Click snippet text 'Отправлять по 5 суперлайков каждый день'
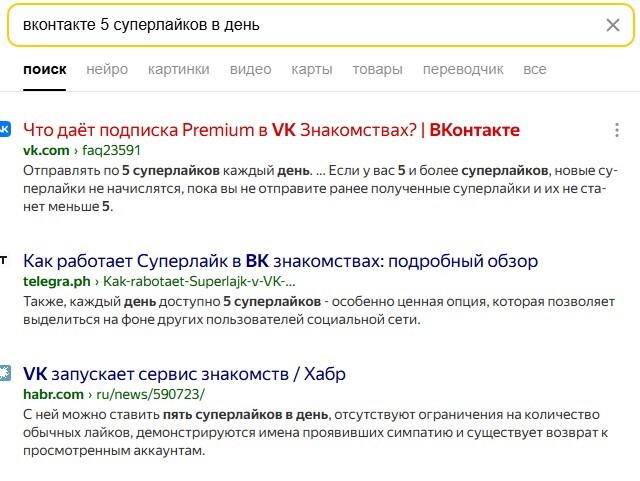This screenshot has height=481, width=640. pyautogui.click(x=167, y=170)
